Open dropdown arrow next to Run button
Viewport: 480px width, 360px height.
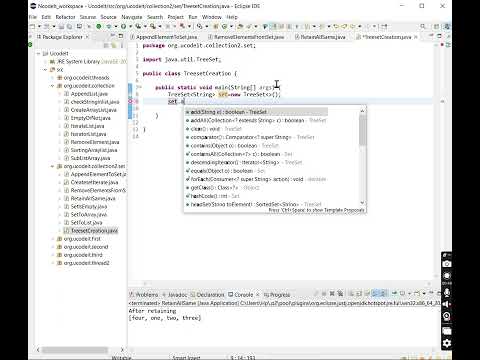point(131,26)
